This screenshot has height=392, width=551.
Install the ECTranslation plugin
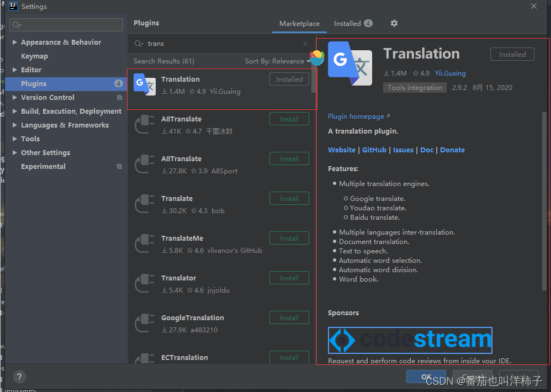pyautogui.click(x=289, y=357)
